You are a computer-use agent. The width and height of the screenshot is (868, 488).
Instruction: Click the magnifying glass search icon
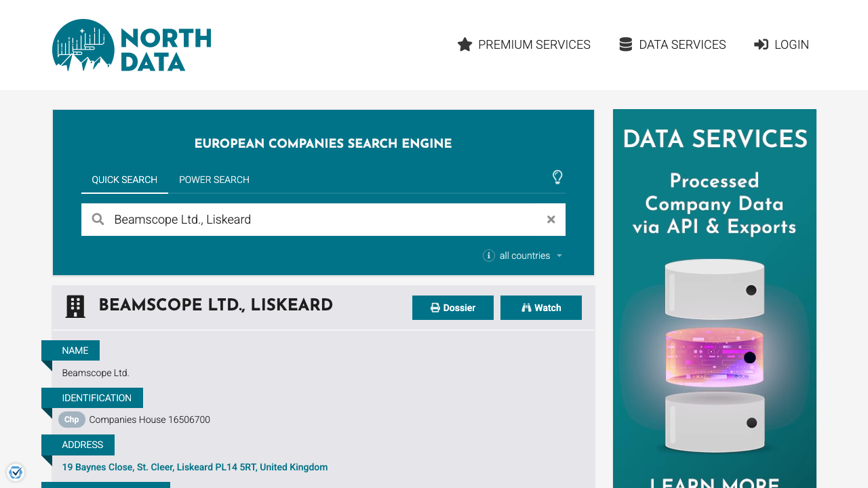(98, 219)
